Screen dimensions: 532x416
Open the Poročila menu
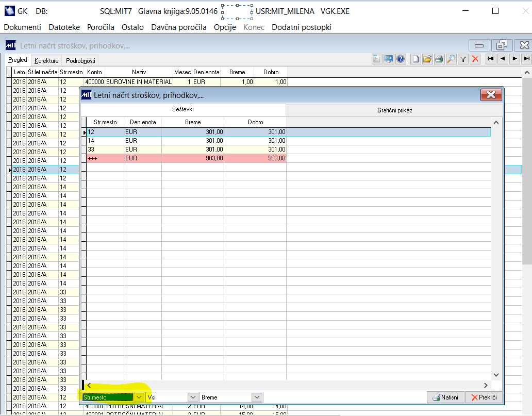101,27
